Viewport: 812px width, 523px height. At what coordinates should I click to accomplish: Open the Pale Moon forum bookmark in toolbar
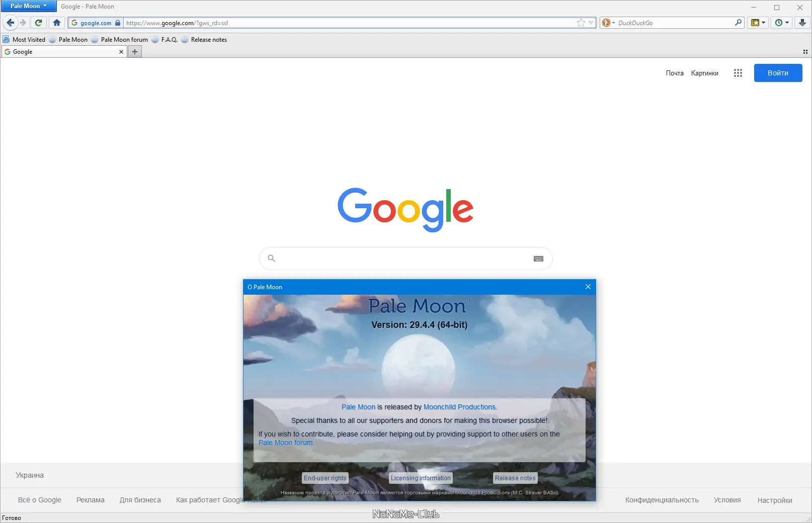tap(119, 40)
